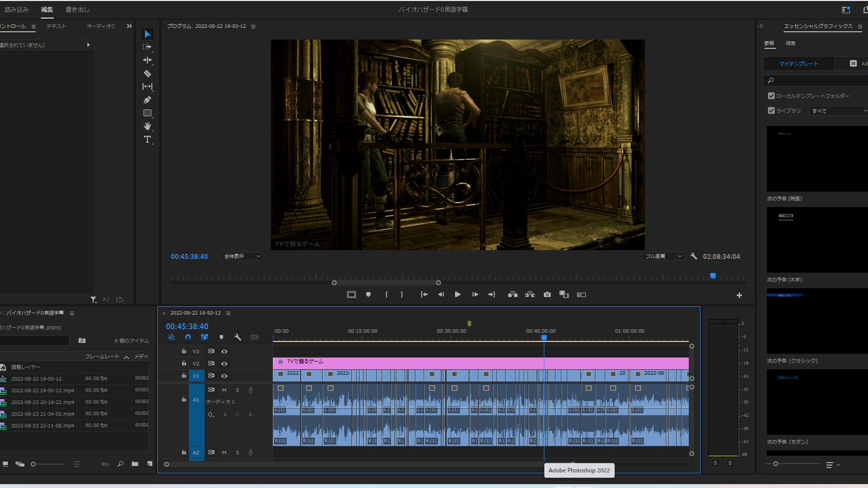
Task: Open timeline sequence panel menu
Action: (228, 313)
